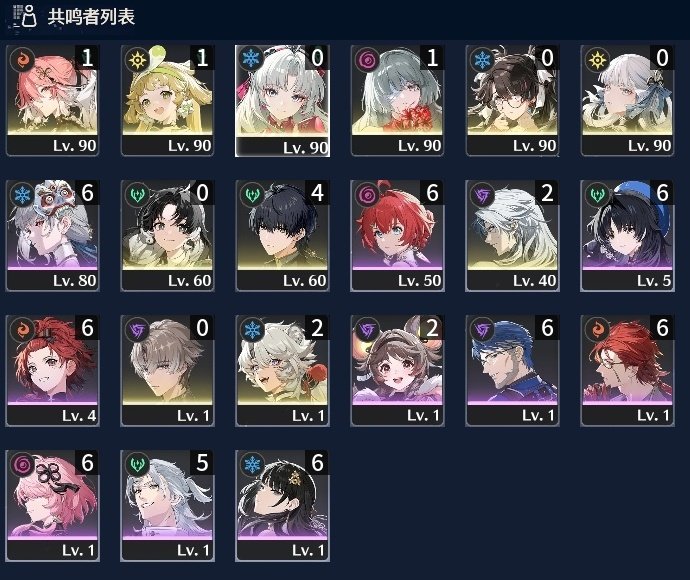The width and height of the screenshot is (690, 580).
Task: Select the dark-haired character with sequence 4
Action: (x=283, y=235)
